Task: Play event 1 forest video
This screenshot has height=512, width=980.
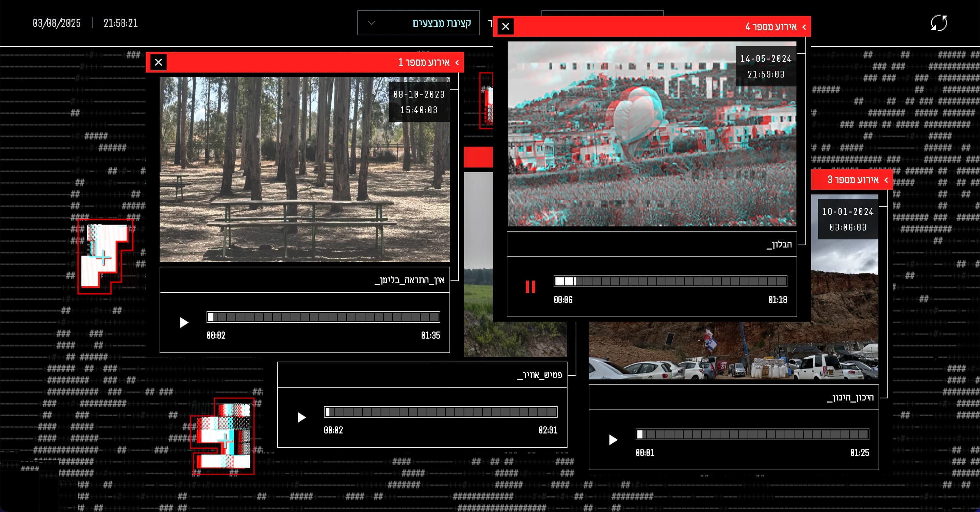Action: point(184,323)
